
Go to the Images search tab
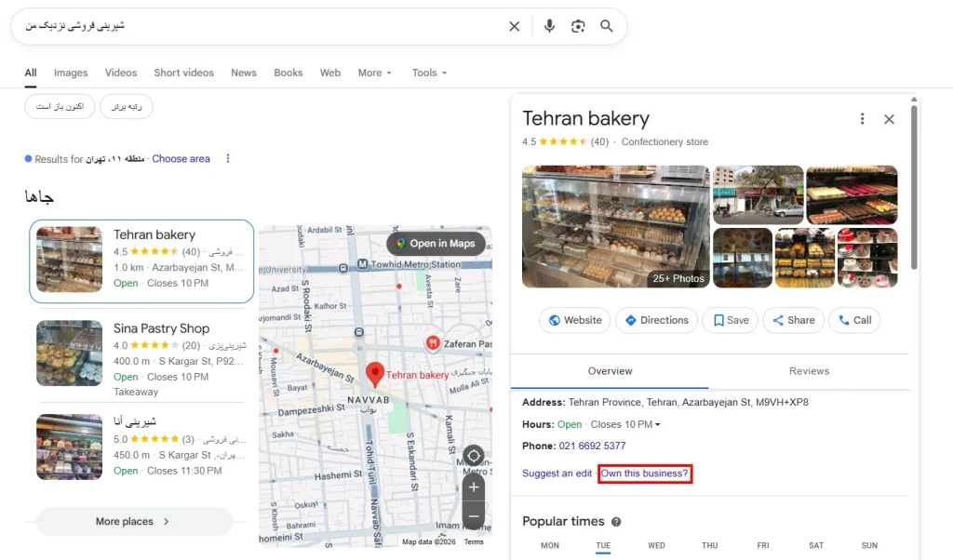coord(71,73)
